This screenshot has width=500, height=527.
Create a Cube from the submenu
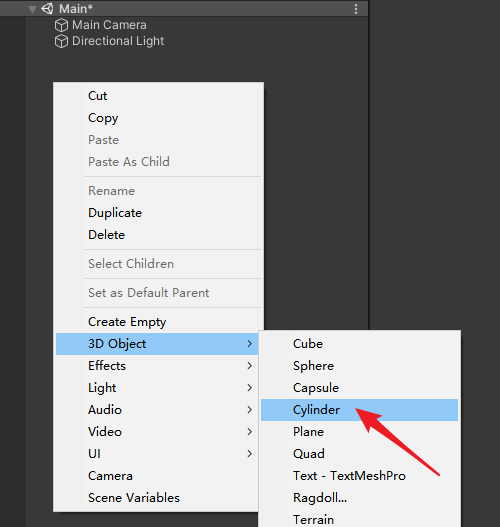(x=360, y=344)
